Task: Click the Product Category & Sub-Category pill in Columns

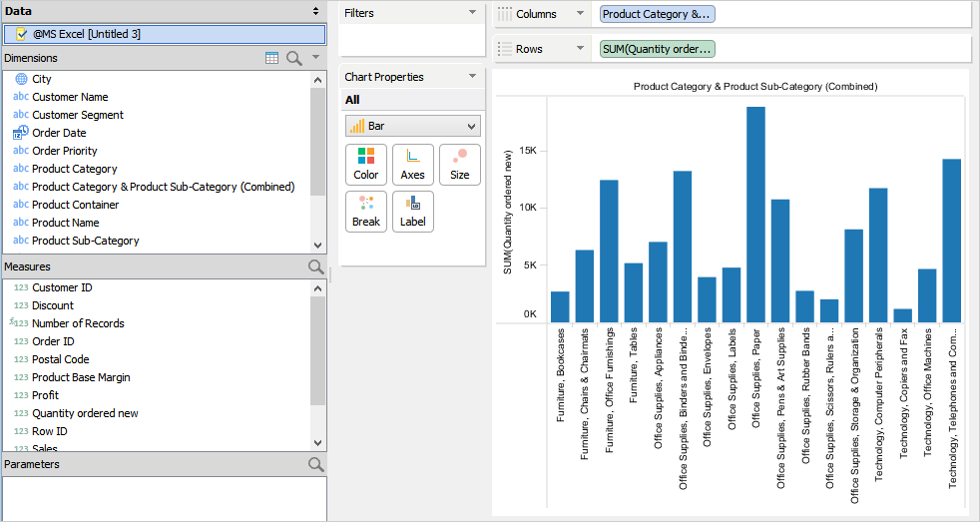Action: [657, 14]
